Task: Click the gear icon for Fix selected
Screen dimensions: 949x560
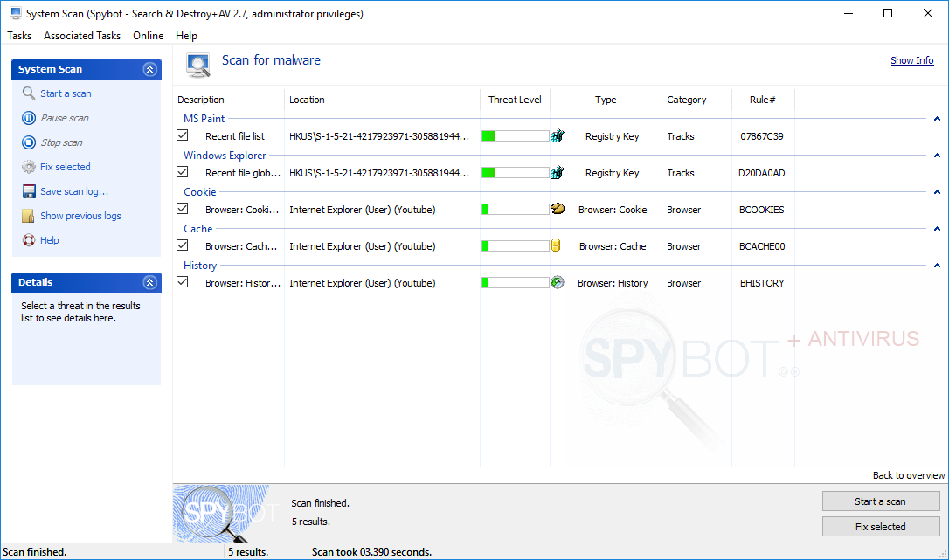Action: click(29, 167)
